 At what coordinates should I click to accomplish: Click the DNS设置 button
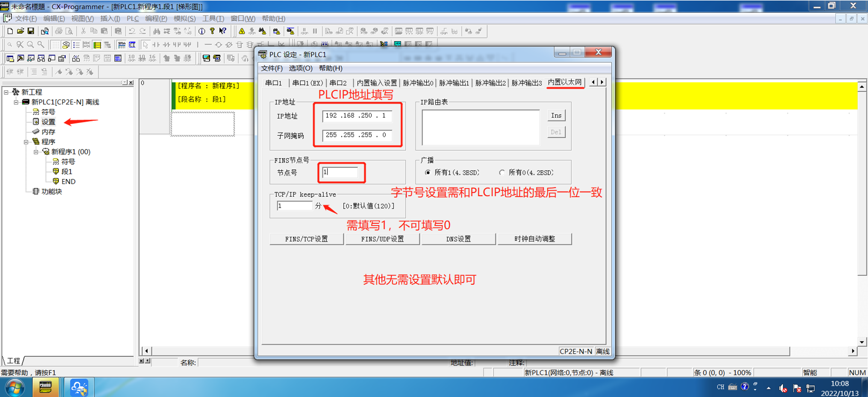click(x=458, y=239)
